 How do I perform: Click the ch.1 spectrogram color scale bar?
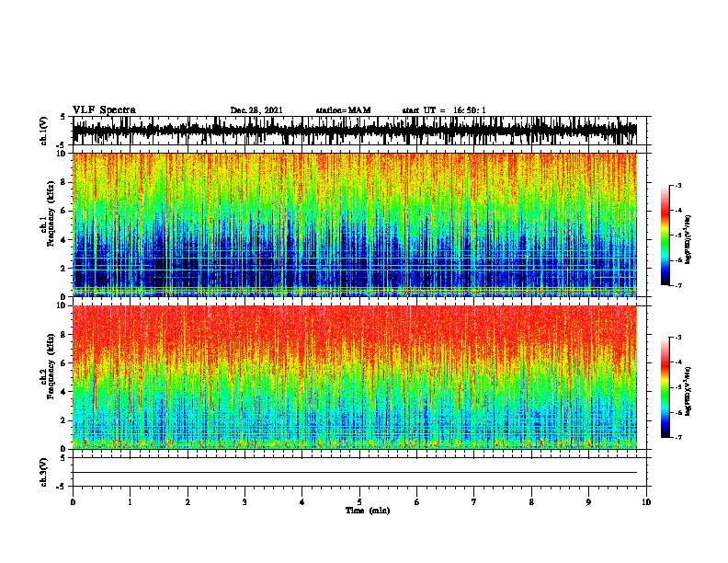tap(665, 236)
